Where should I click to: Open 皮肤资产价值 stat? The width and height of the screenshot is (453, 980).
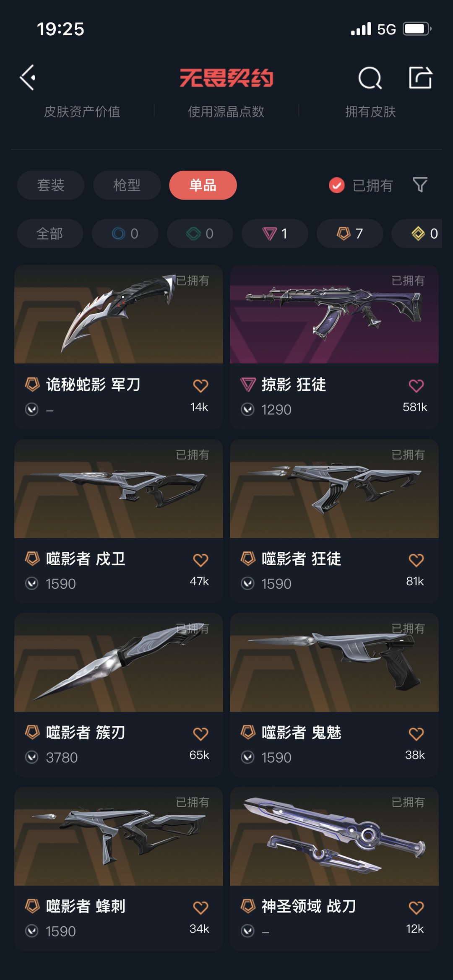[x=82, y=112]
